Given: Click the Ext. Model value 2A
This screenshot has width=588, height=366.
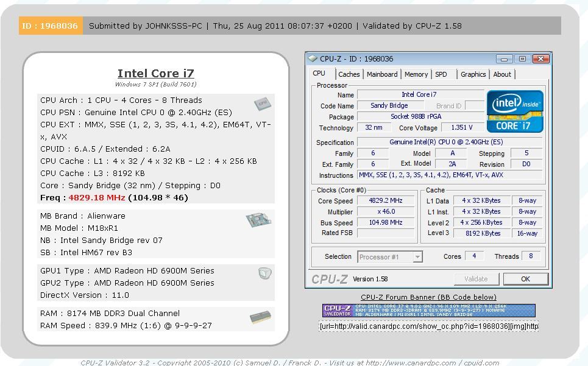Looking at the screenshot, I should point(452,164).
